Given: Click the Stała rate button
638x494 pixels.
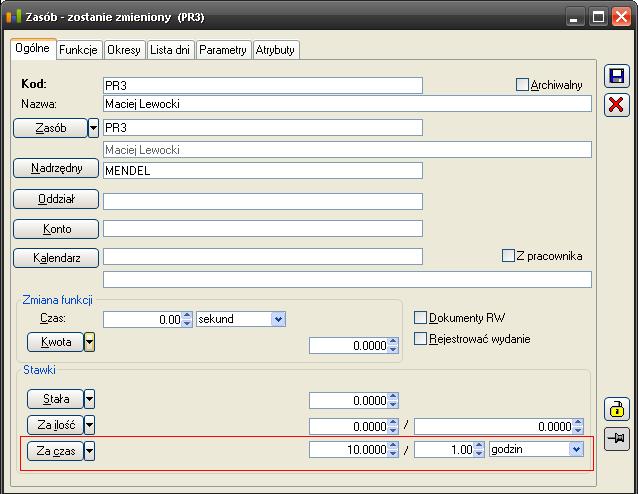Looking at the screenshot, I should click(55, 399).
